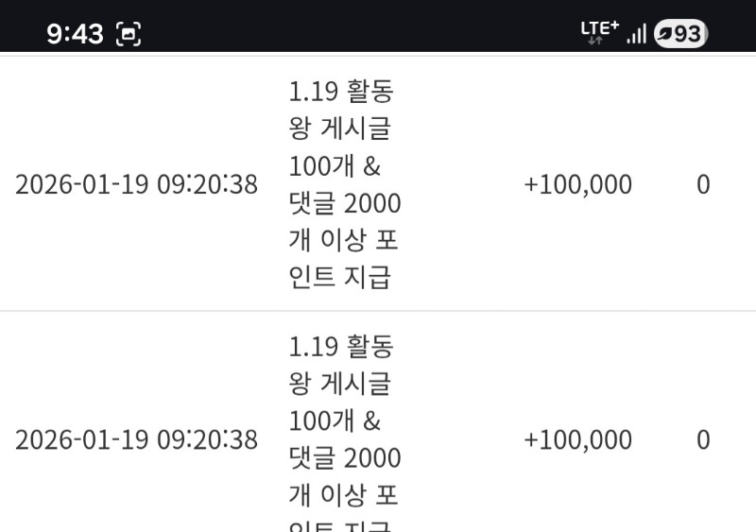Open the second row's "1.19 활동" title line
This screenshot has width=756, height=532.
coord(340,347)
